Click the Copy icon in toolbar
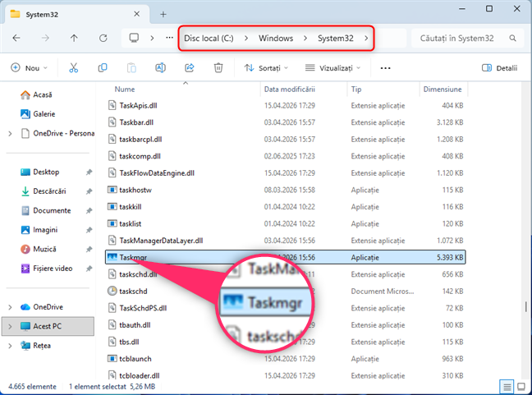 click(103, 68)
